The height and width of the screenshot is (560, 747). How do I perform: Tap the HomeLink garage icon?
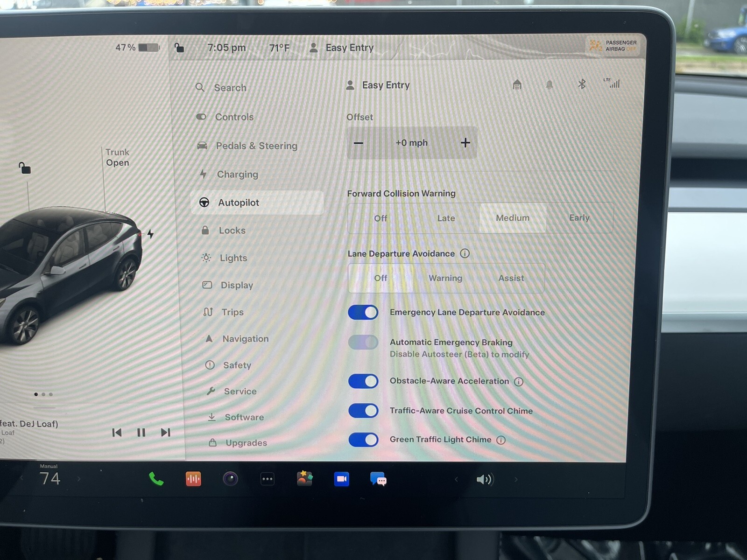click(x=517, y=84)
